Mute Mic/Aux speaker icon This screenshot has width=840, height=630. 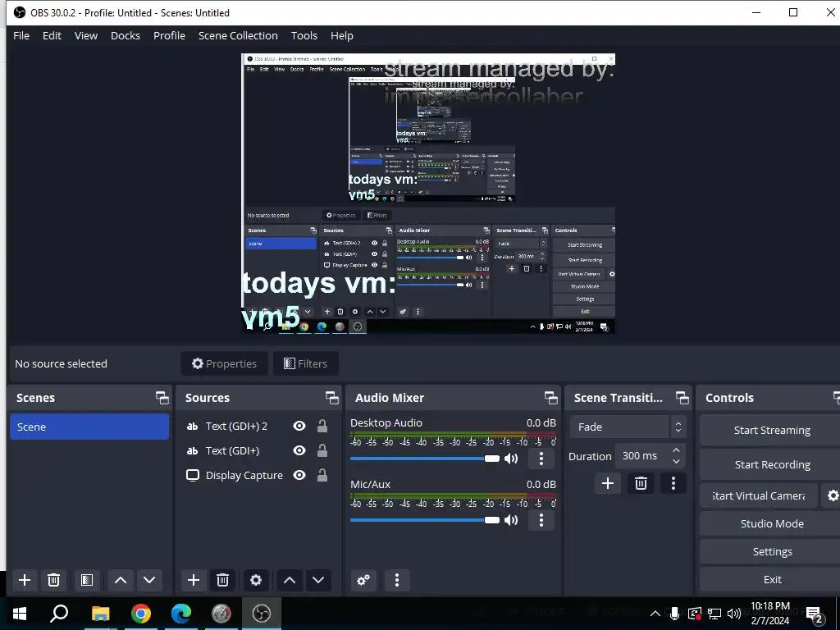point(511,520)
